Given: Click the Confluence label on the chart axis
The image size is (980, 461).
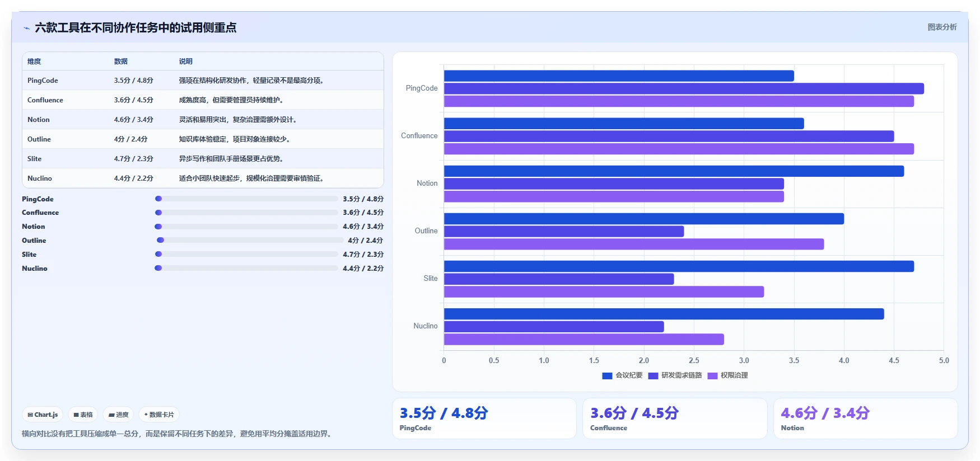Looking at the screenshot, I should coord(419,136).
